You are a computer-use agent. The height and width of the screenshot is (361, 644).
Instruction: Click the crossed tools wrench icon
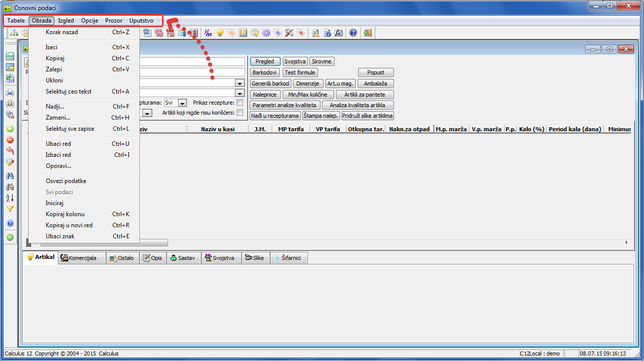[289, 33]
